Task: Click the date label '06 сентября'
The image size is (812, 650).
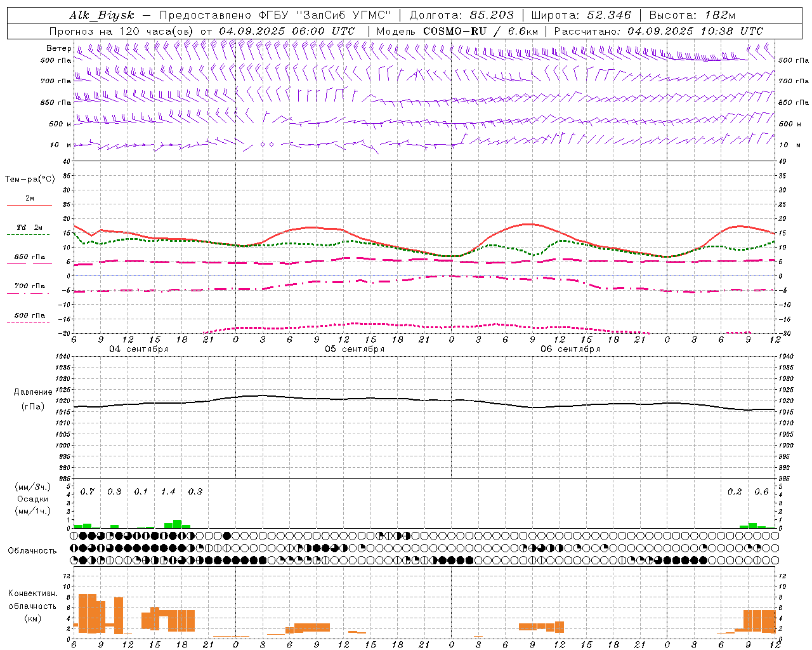Action: tap(570, 349)
